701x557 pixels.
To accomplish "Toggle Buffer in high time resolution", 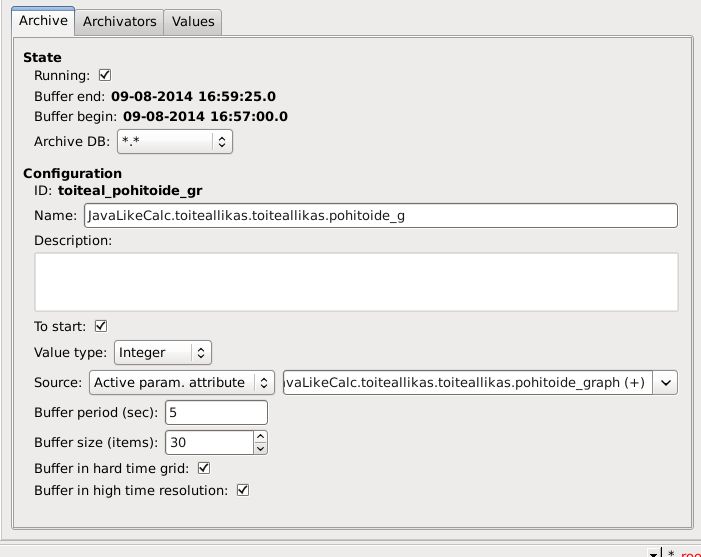I will [241, 490].
